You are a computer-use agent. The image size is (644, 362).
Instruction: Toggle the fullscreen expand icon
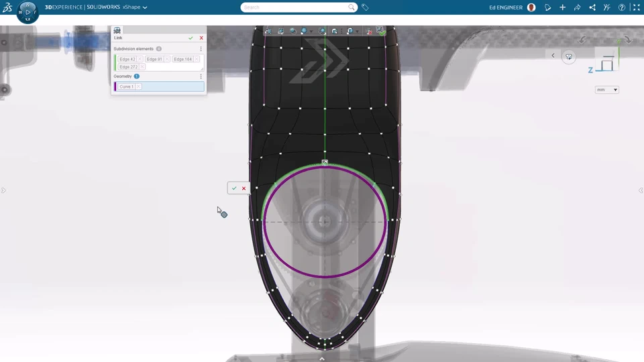[x=637, y=7]
